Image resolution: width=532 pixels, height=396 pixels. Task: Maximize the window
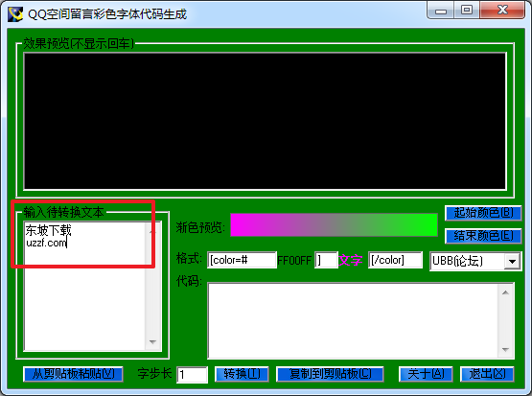coord(467,11)
